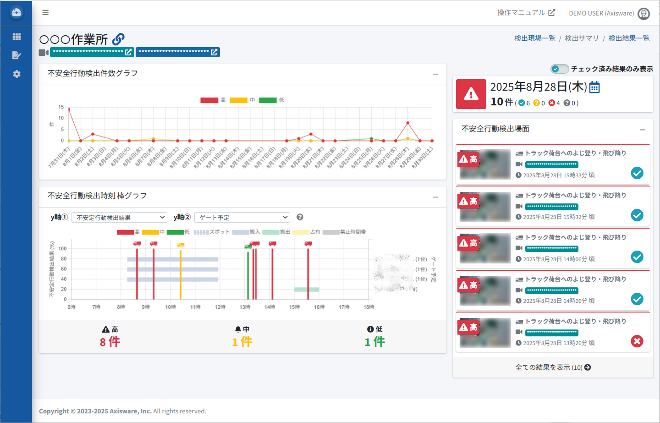
Task: Filter by yellow question status icon
Action: (536, 103)
